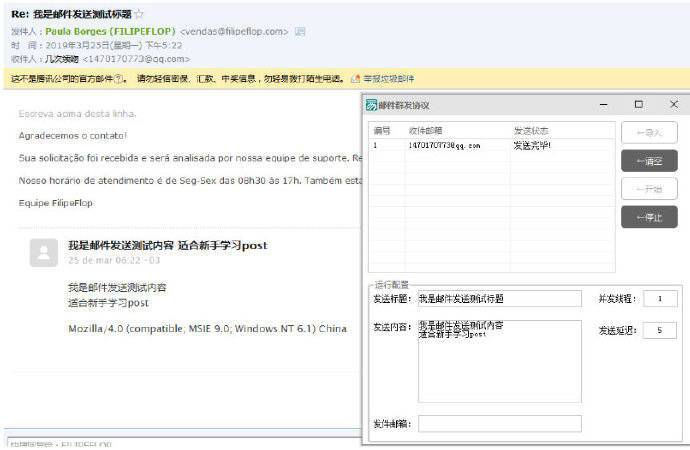Click the 并发线程 thread count field
The image size is (690, 450).
660,299
